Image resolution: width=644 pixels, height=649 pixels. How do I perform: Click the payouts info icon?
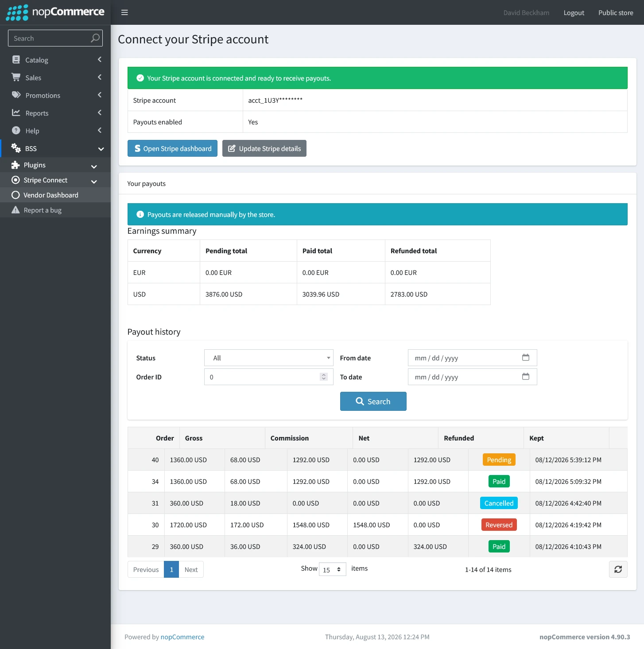140,215
